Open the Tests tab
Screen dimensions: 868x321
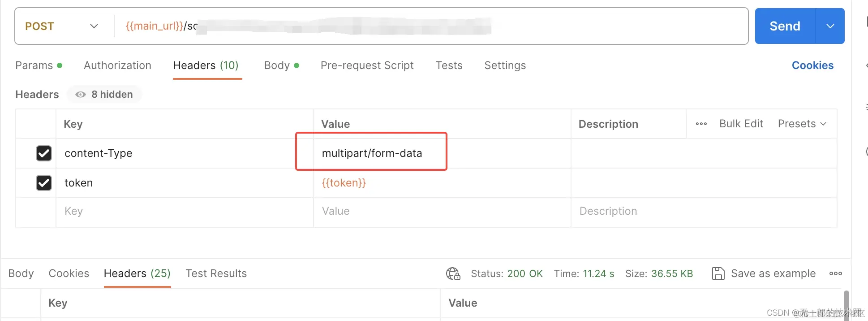[x=449, y=65]
